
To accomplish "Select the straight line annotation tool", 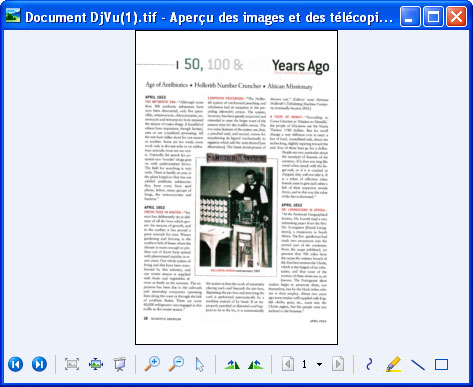I will (418, 365).
